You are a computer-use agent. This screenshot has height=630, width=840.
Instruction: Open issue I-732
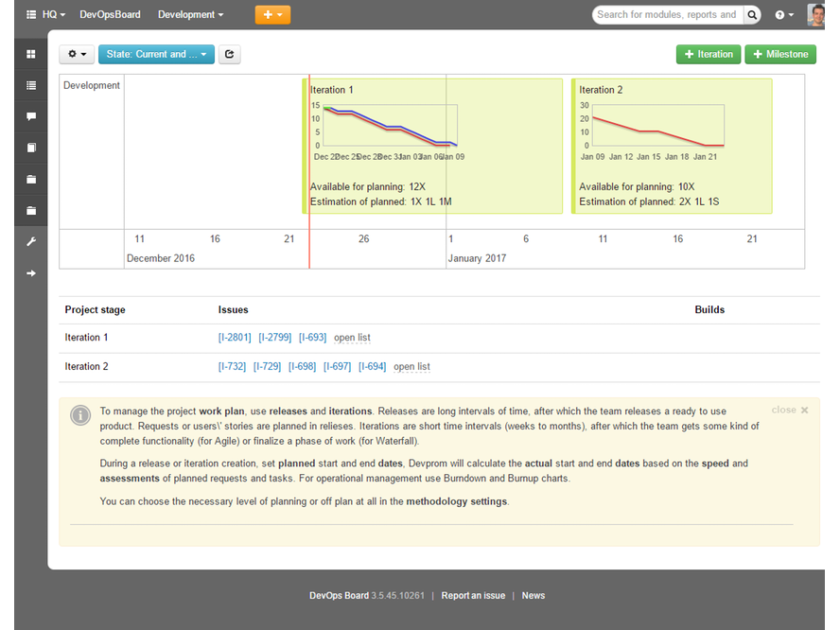[x=232, y=366]
